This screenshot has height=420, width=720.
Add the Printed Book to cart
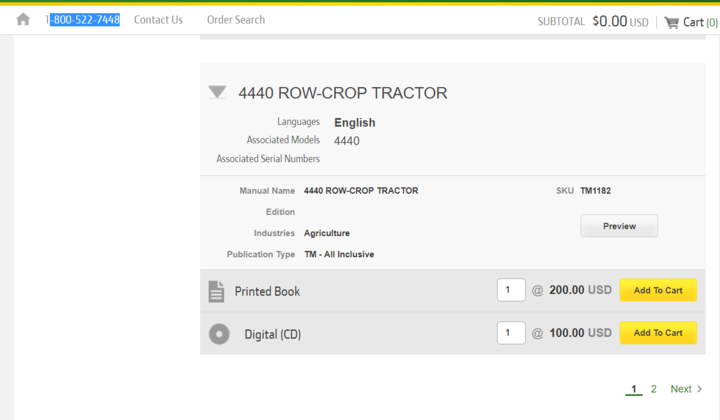[658, 290]
